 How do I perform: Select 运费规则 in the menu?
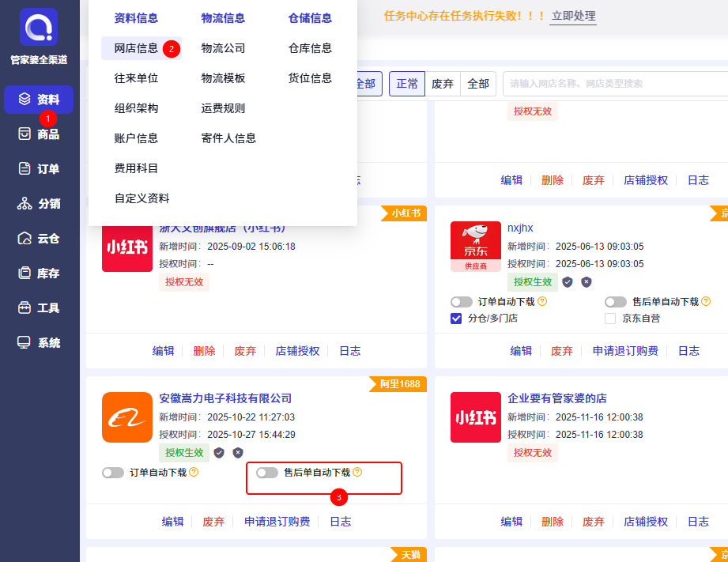point(223,108)
